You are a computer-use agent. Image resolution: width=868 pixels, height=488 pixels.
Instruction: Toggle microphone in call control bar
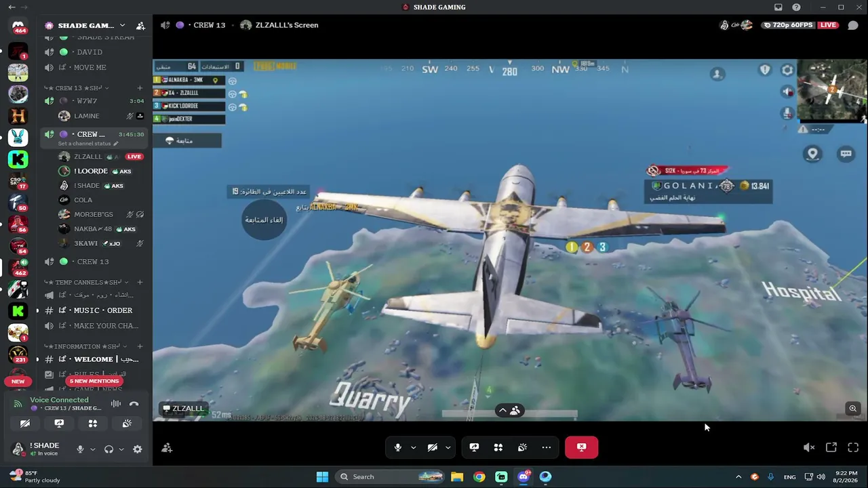coord(398,447)
